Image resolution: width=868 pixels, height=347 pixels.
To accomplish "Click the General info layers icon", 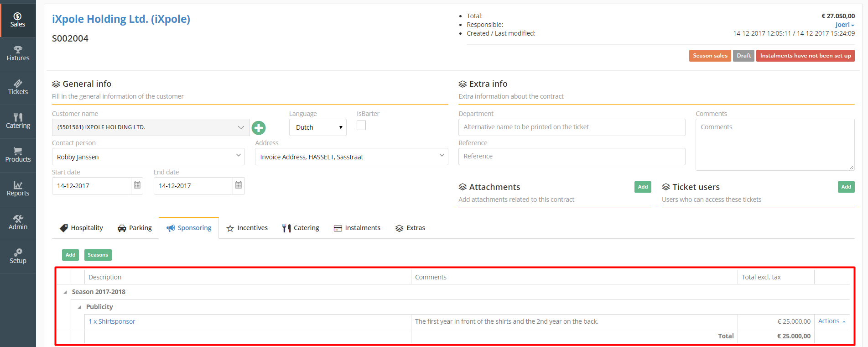I will [56, 84].
